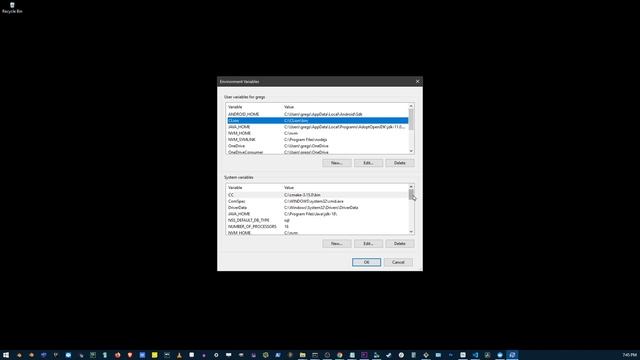The width and height of the screenshot is (640, 360).
Task: Select the ANDROID_HOME user variable row
Action: tap(318, 114)
